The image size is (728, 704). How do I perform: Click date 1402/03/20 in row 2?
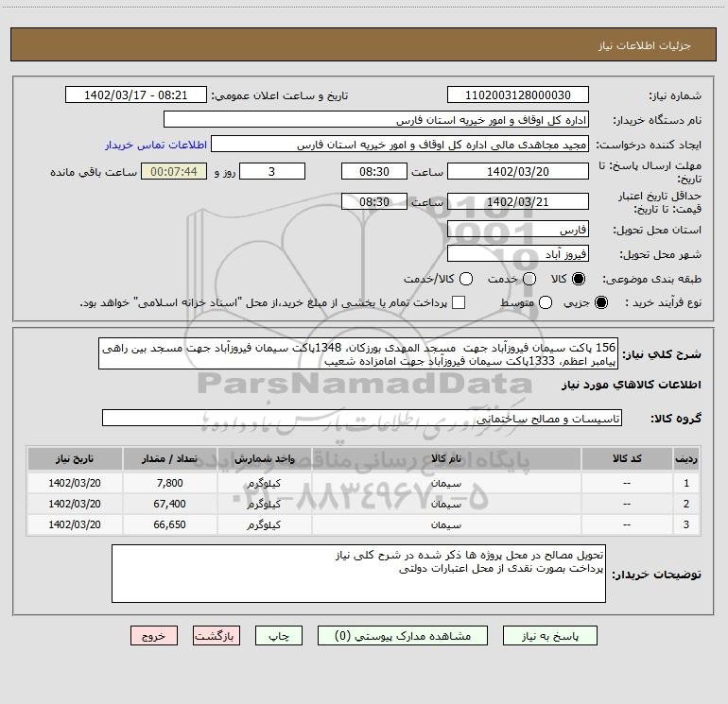pos(75,504)
